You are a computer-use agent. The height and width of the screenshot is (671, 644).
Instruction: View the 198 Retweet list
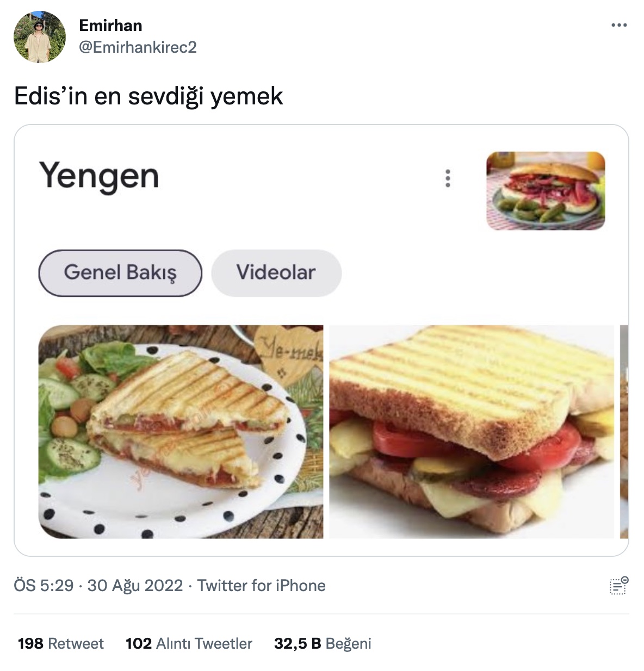(x=60, y=644)
